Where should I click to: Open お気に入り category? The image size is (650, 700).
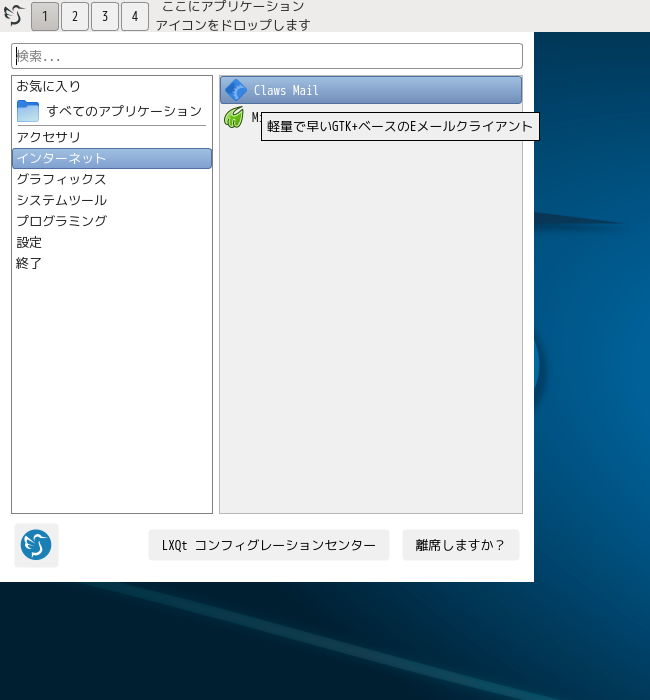click(112, 86)
